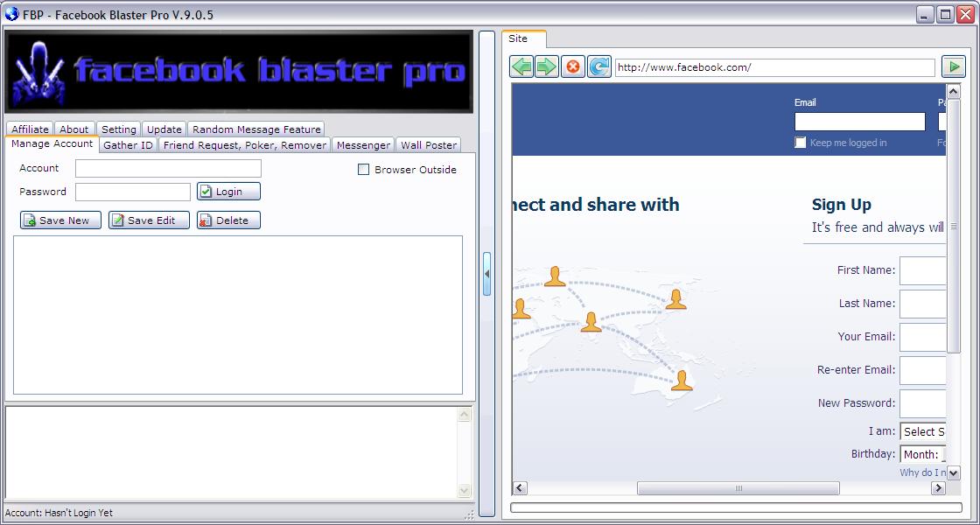Enable the Browser Outside checkbox
This screenshot has height=525, width=980.
pos(363,169)
